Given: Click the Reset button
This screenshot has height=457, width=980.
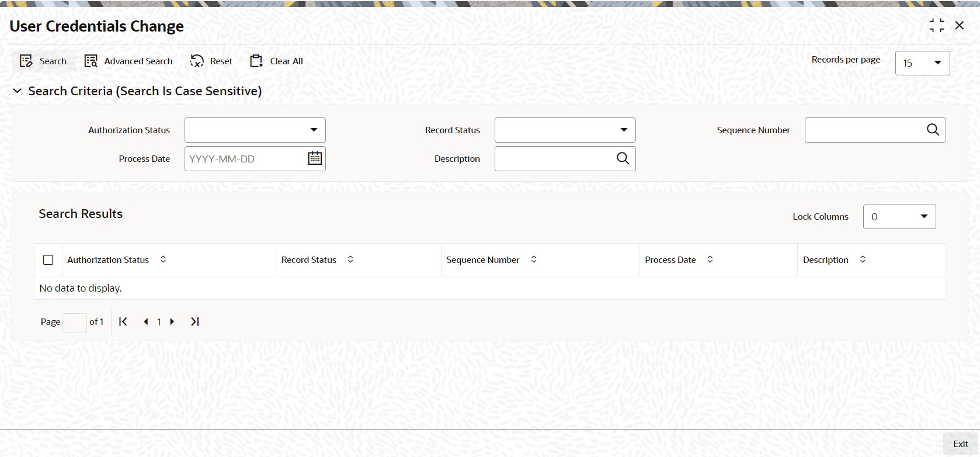Looking at the screenshot, I should (211, 61).
